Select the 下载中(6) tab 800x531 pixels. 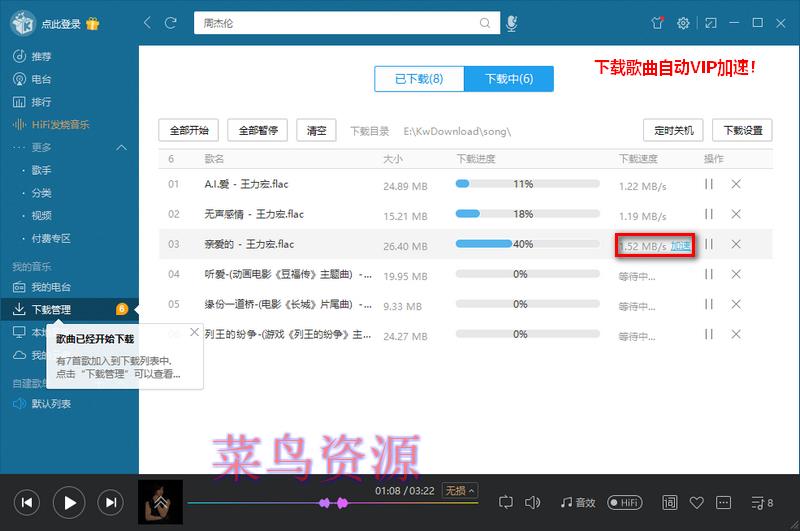[x=509, y=79]
